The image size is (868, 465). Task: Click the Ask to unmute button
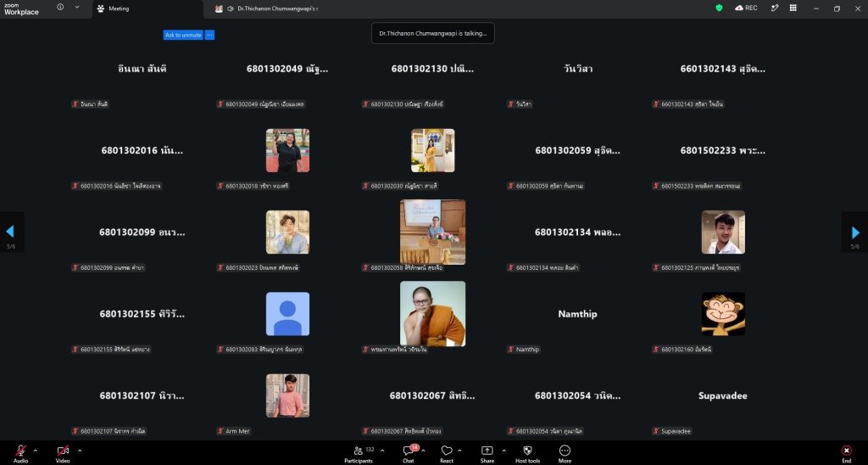pos(183,35)
